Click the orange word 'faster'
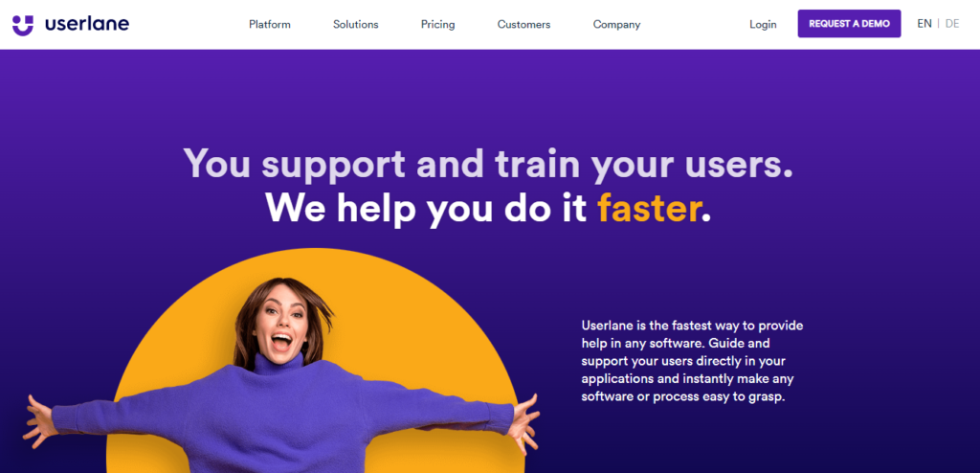This screenshot has height=473, width=980. (648, 209)
